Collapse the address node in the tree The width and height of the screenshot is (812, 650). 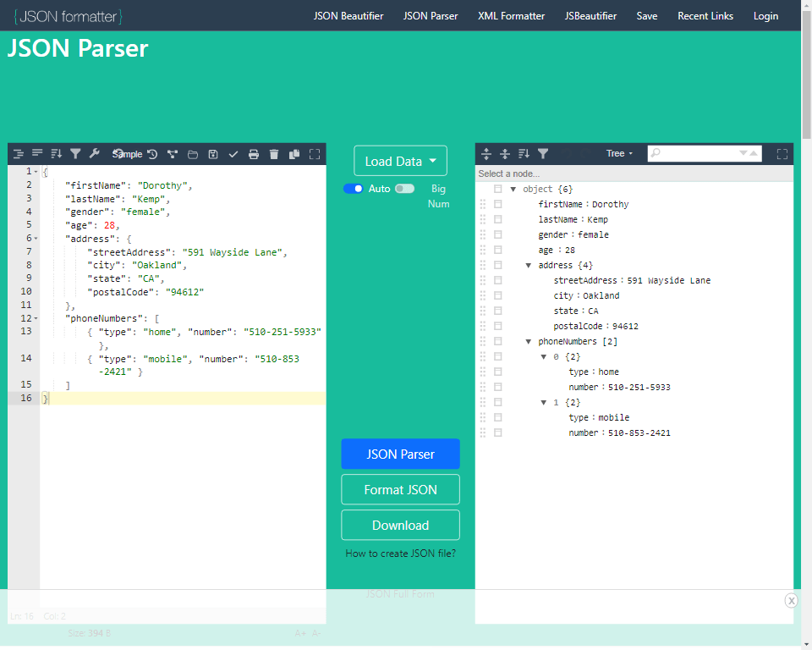click(x=528, y=265)
